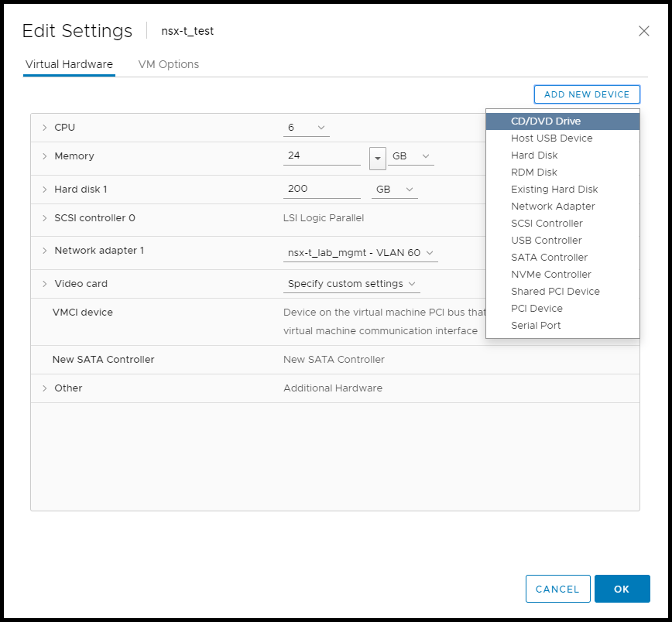Viewport: 672px width, 622px height.
Task: Change the hard disk GB unit dropdown
Action: coord(395,190)
